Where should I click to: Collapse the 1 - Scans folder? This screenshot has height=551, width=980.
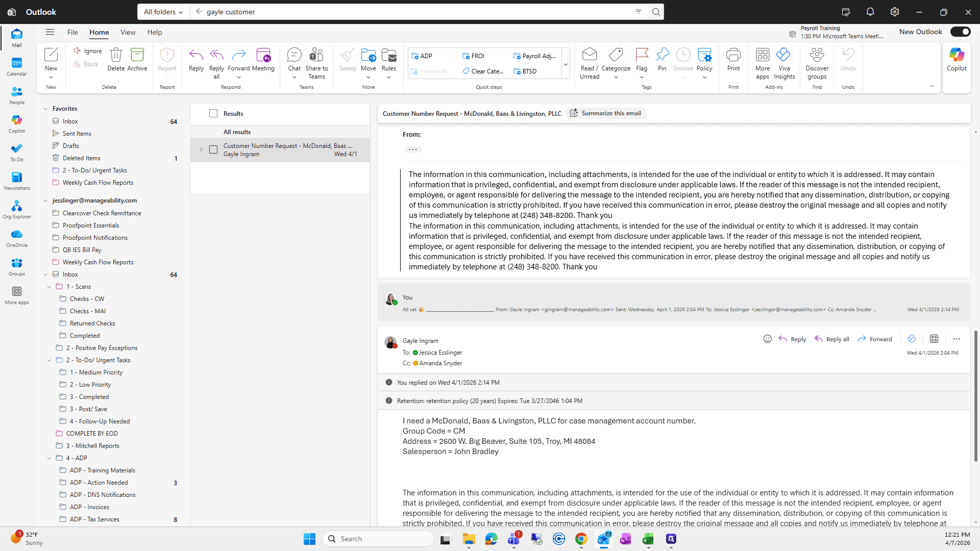(49, 287)
